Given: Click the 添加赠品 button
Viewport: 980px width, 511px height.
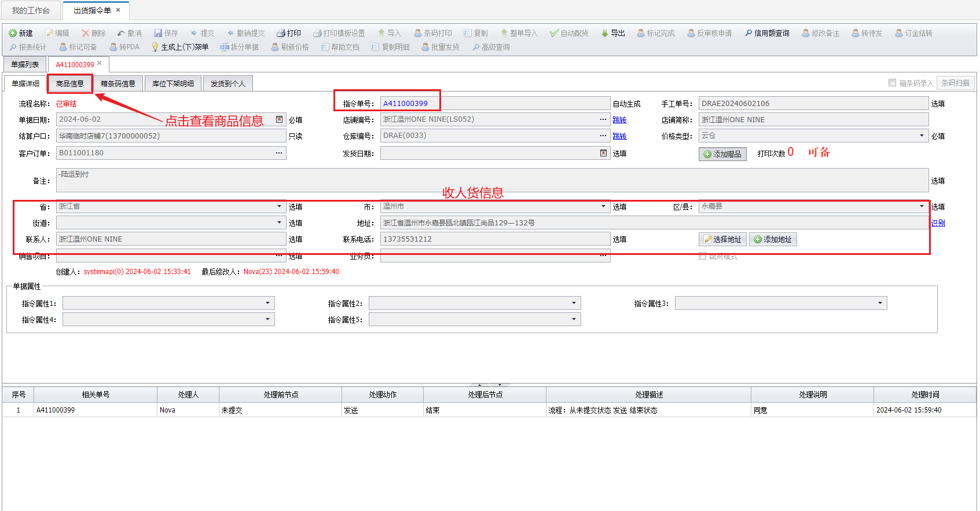Looking at the screenshot, I should coord(722,154).
